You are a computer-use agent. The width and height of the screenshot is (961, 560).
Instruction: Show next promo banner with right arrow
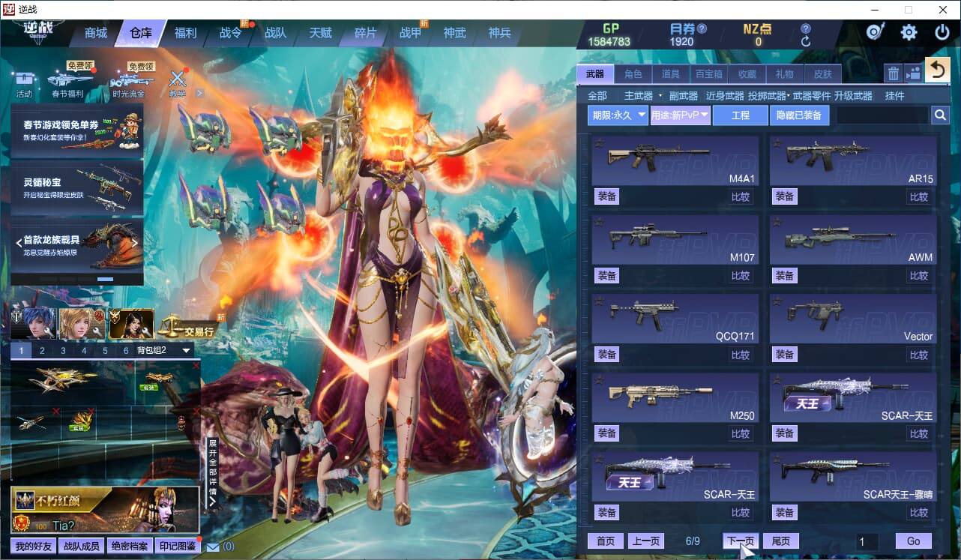click(135, 243)
